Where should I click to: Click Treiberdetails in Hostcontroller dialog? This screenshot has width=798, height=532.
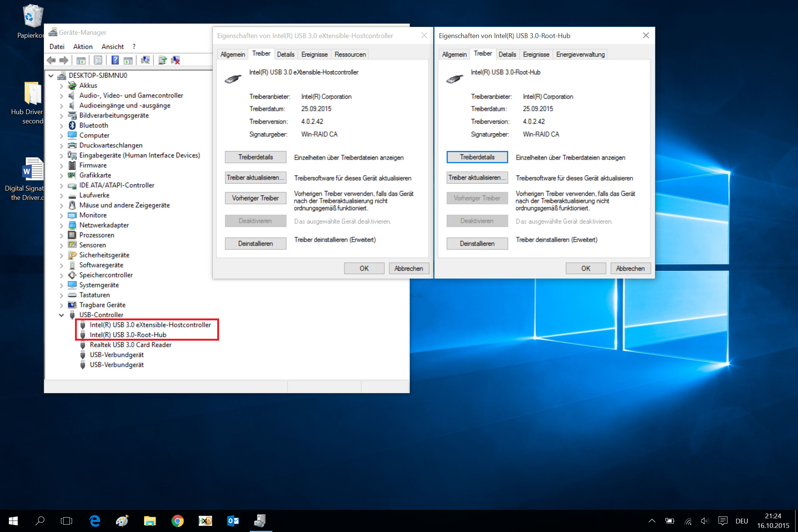tap(255, 157)
